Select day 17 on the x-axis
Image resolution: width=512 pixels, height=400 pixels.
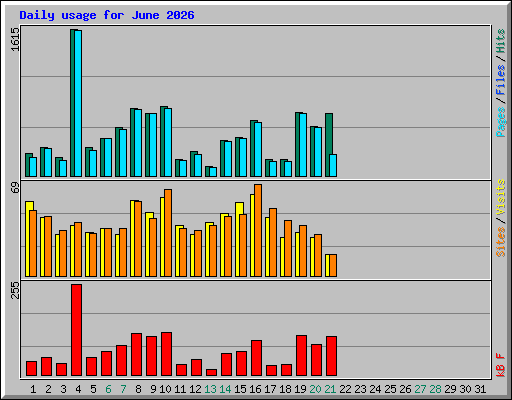(x=270, y=389)
